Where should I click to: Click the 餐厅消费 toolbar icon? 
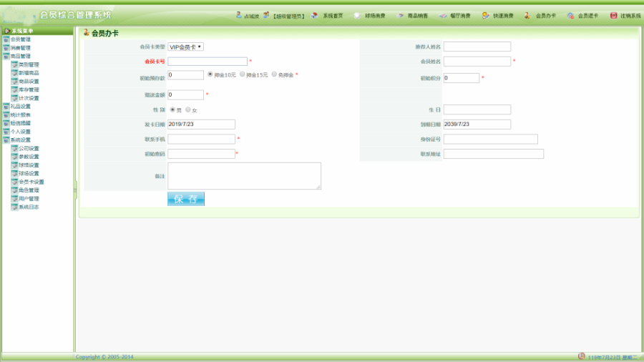click(444, 15)
